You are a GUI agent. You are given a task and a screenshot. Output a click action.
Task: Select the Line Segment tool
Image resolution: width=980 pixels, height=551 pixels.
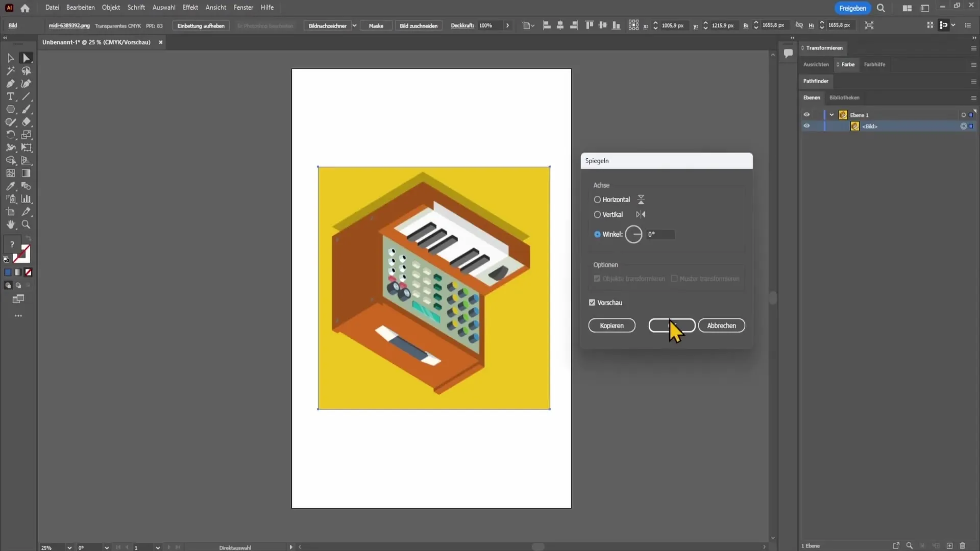tap(26, 96)
